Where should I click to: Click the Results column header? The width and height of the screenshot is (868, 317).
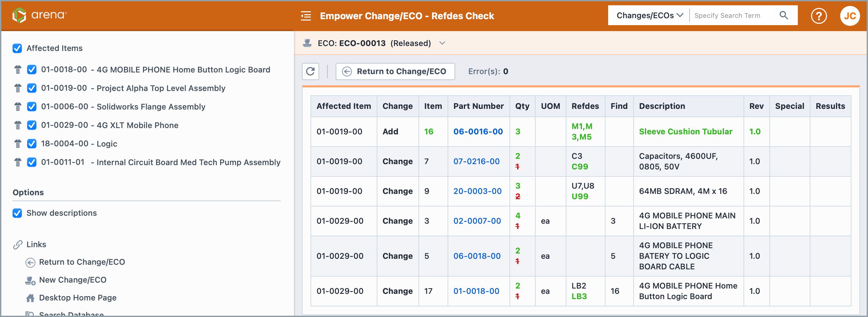coord(830,106)
